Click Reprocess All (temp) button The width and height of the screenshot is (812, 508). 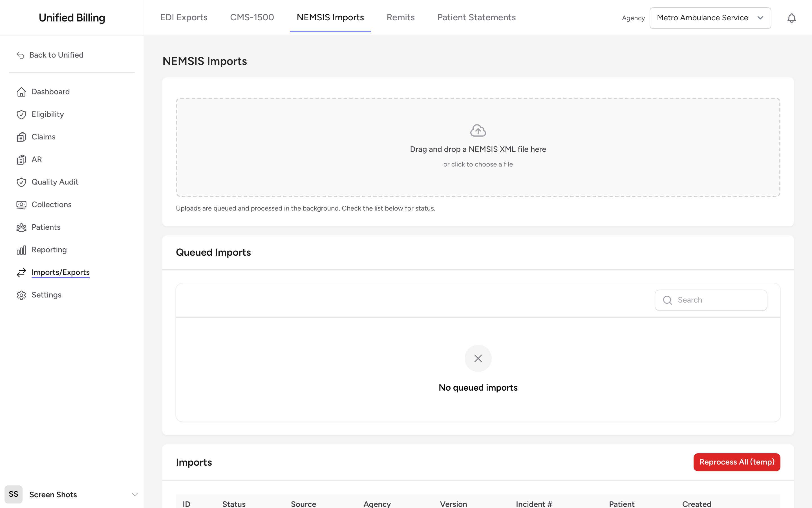pos(737,462)
